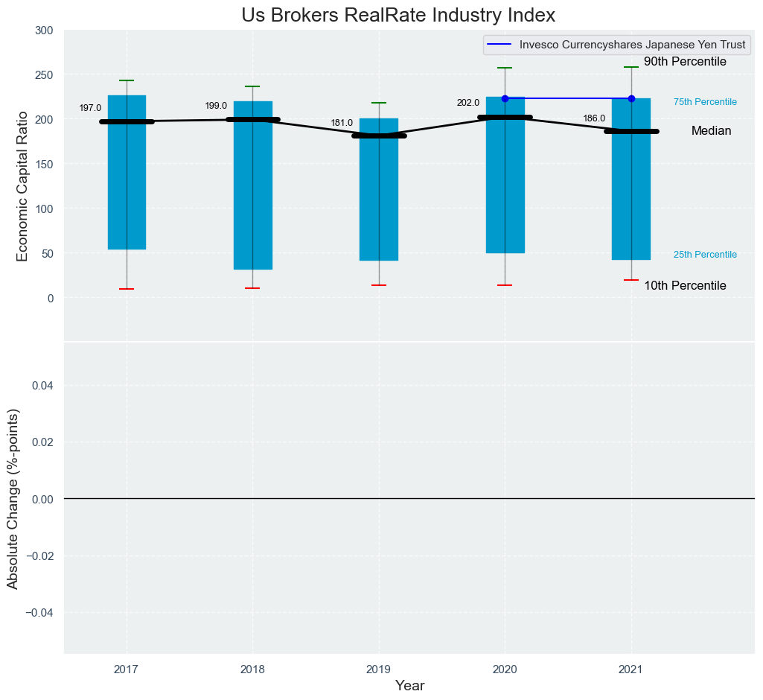Image resolution: width=763 pixels, height=700 pixels.
Task: Click the Median annotation text
Action: (x=712, y=131)
